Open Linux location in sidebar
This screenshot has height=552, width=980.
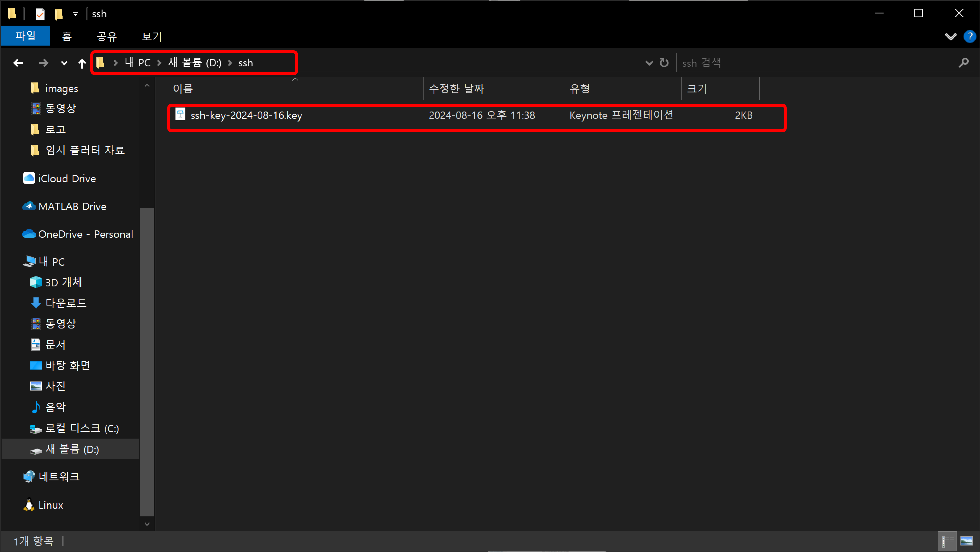click(50, 505)
